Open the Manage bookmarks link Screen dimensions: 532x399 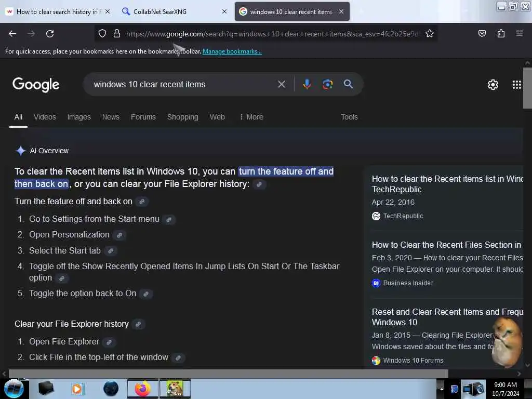[x=232, y=51]
